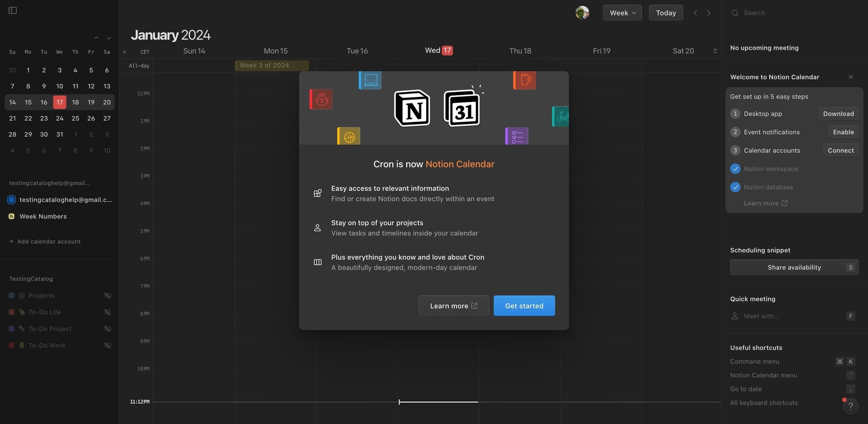Jump to Today

coord(666,13)
